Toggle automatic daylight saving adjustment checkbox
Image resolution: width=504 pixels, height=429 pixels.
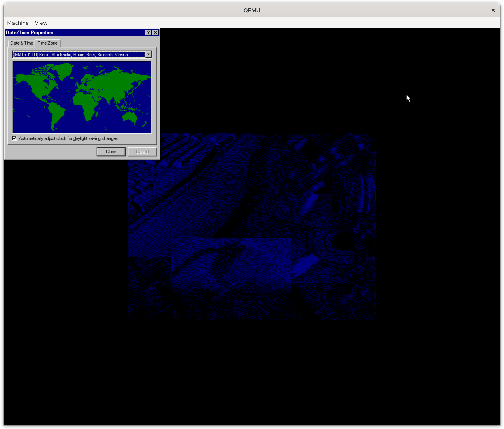click(x=15, y=138)
